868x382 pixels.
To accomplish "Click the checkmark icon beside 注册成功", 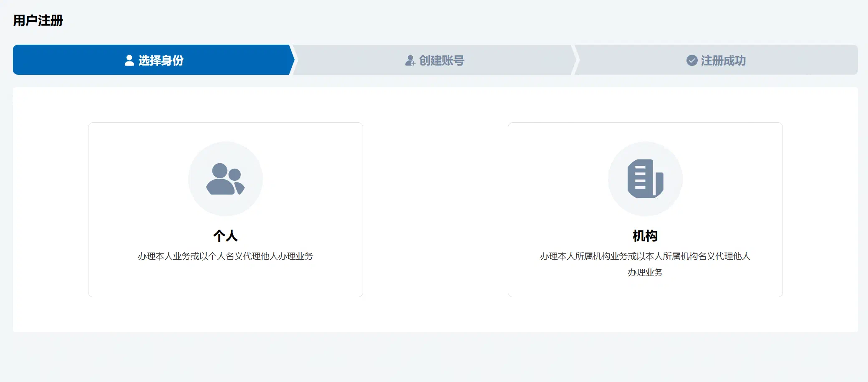I will (692, 61).
